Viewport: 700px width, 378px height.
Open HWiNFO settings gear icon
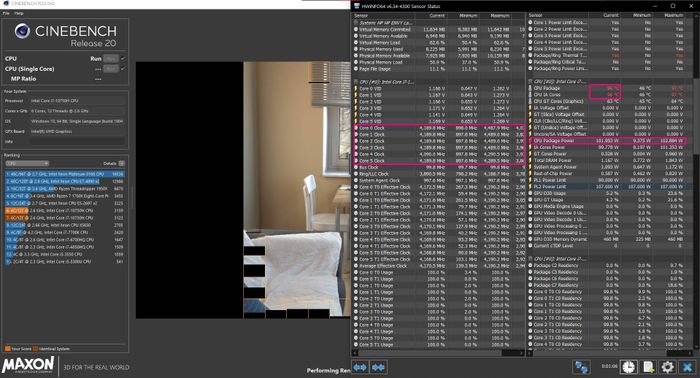click(667, 367)
